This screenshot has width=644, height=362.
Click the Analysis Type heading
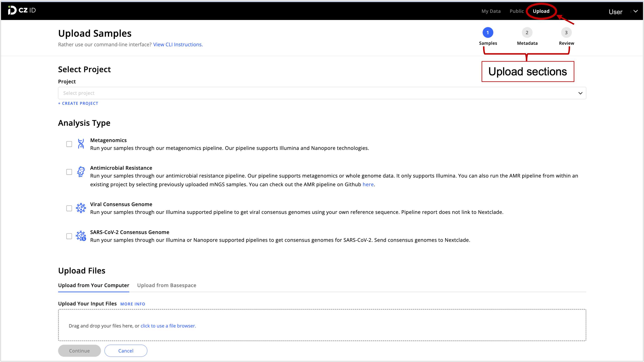(84, 123)
